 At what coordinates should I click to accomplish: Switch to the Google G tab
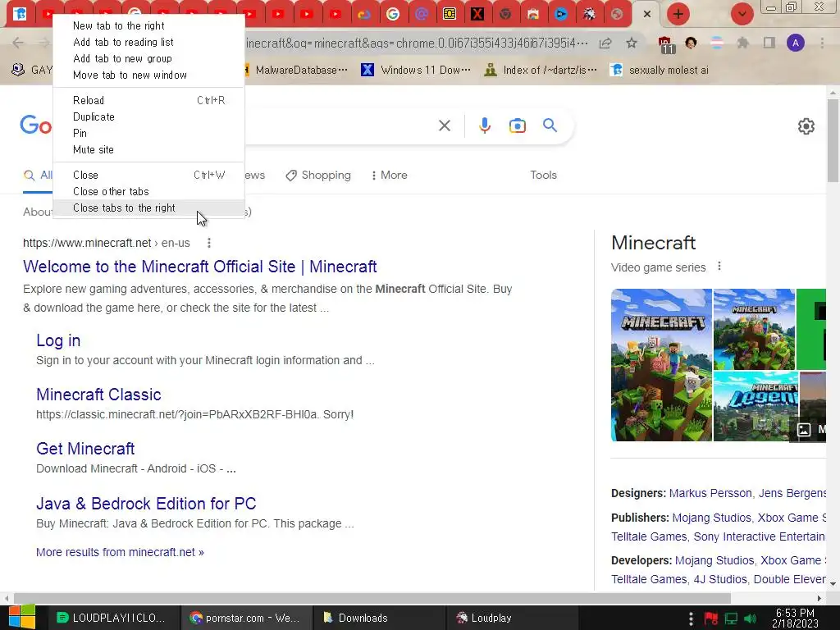pyautogui.click(x=393, y=14)
